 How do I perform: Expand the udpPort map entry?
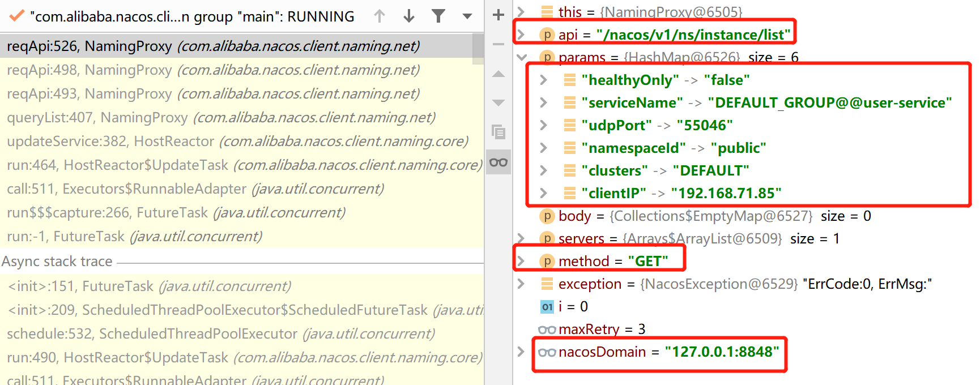click(x=544, y=125)
